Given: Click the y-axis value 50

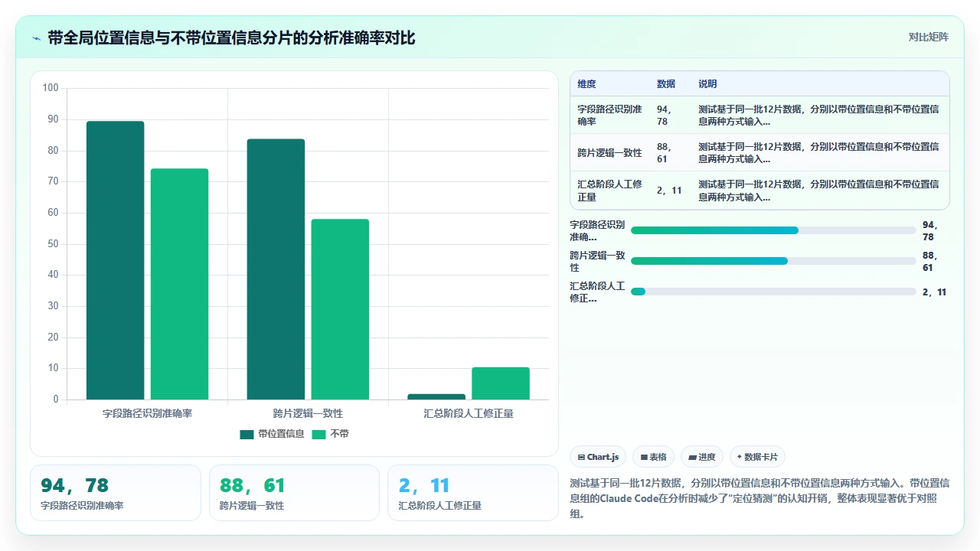Looking at the screenshot, I should [53, 244].
